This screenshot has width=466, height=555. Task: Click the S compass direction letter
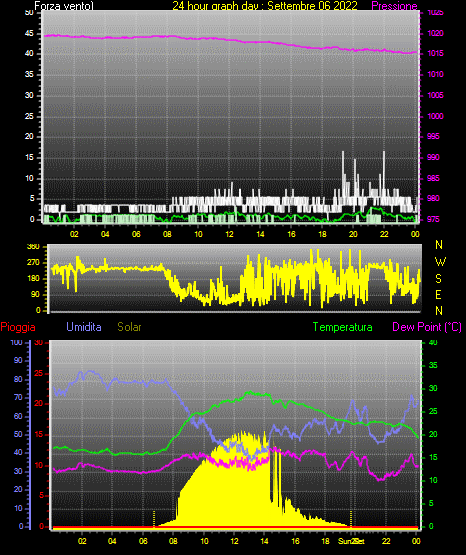(x=438, y=279)
